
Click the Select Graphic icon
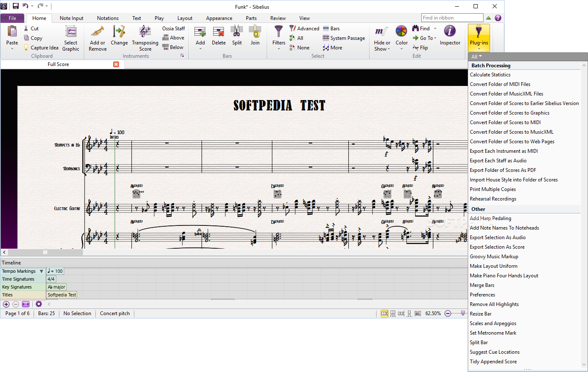tap(71, 32)
